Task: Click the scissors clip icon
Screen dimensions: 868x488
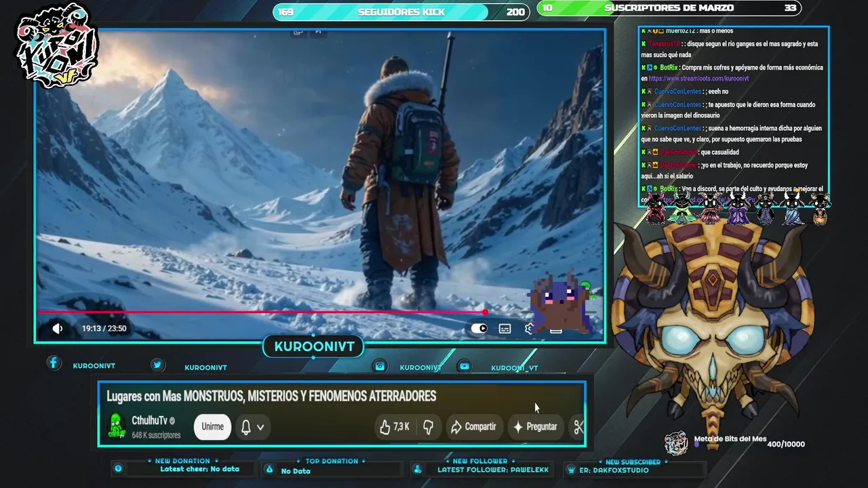Action: coord(578,427)
